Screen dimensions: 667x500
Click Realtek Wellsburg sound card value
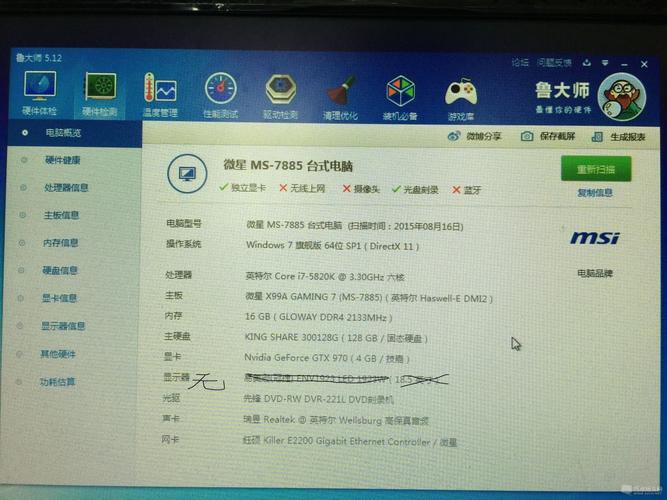click(336, 420)
